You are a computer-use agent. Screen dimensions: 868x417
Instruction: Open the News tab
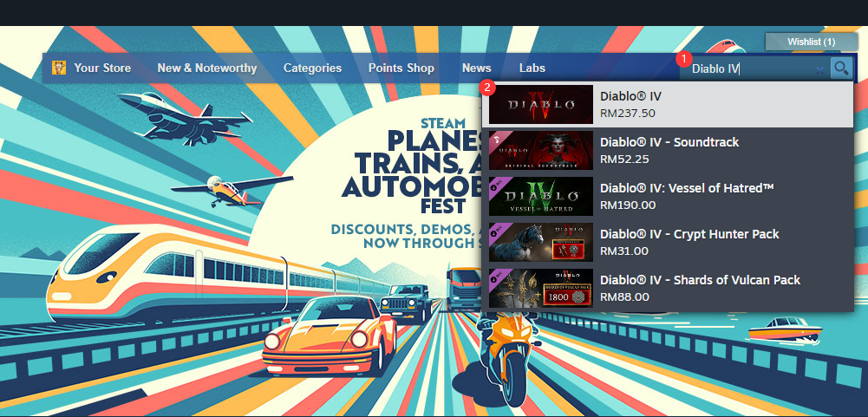[x=477, y=68]
